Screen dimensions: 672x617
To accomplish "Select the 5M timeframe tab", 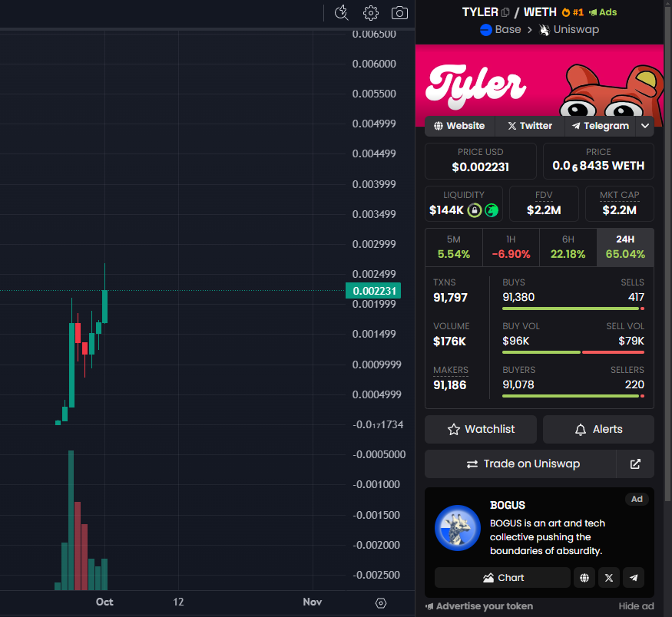I will tap(453, 247).
